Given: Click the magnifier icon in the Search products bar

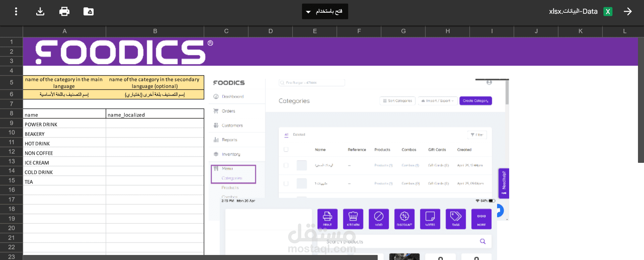Looking at the screenshot, I should 483,241.
